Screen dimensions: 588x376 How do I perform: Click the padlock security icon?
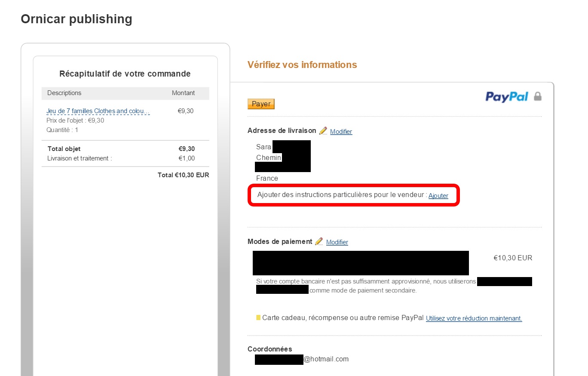pos(538,96)
